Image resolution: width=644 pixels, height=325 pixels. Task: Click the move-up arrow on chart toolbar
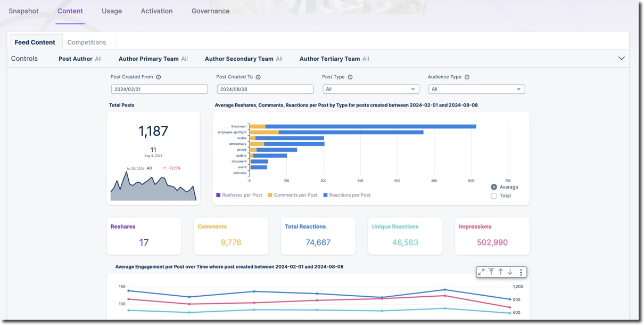point(500,272)
